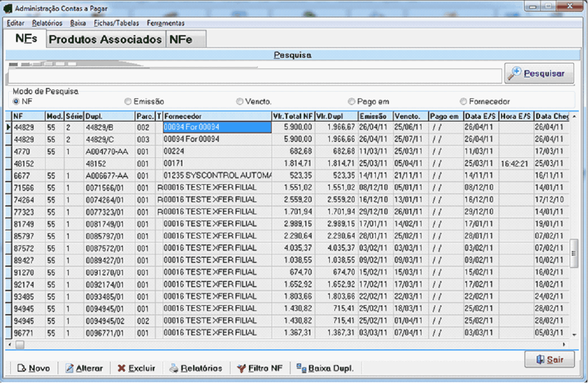This screenshot has width=588, height=383.
Task: Click the Sair door icon
Action: pos(540,360)
